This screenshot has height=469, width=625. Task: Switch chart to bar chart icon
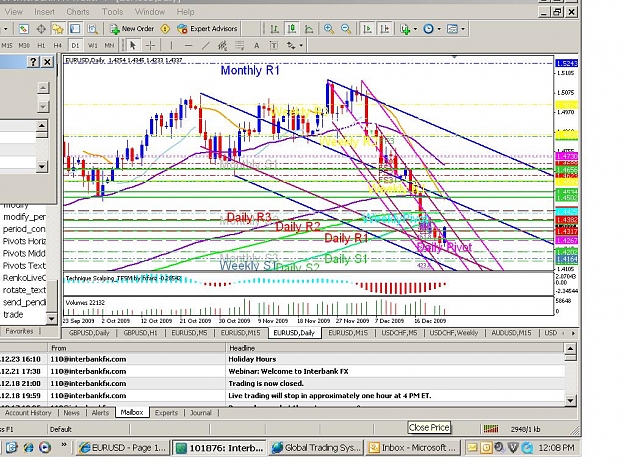pos(274,29)
